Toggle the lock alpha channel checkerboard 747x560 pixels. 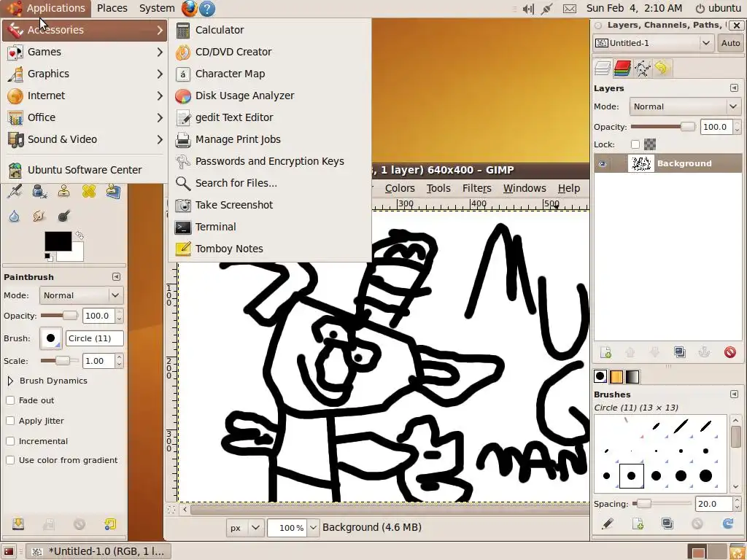(x=650, y=144)
